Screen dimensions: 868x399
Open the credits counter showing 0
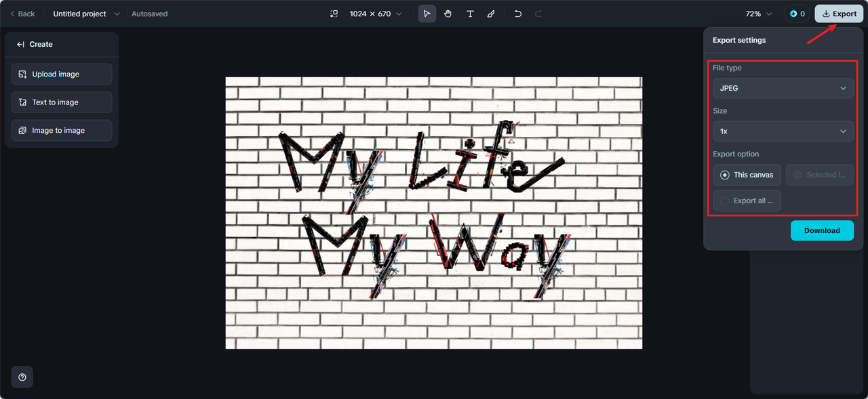pos(797,14)
